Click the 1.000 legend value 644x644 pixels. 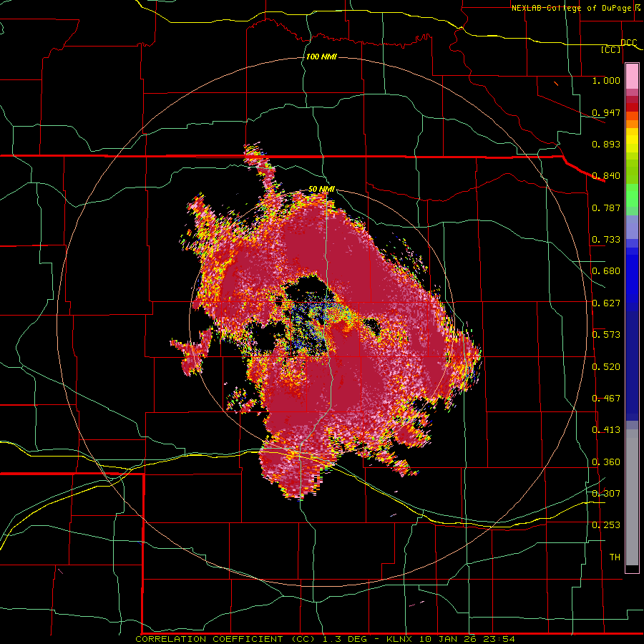coord(606,80)
